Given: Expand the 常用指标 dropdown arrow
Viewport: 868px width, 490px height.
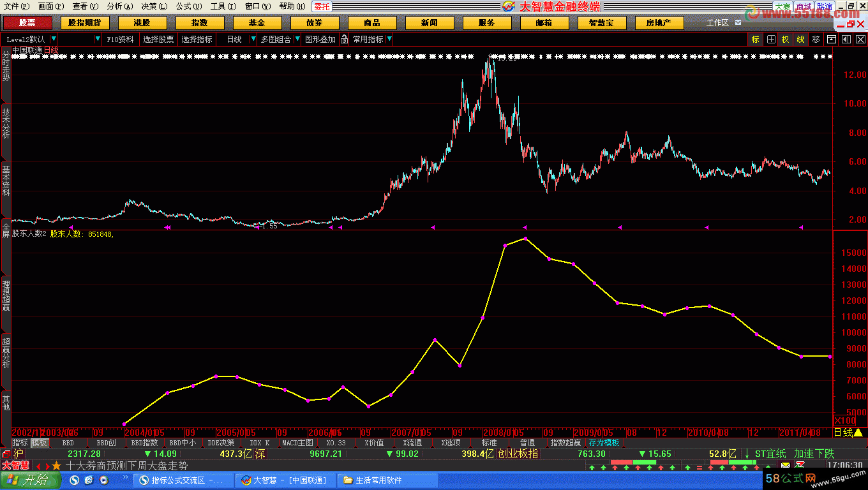Looking at the screenshot, I should pos(389,40).
